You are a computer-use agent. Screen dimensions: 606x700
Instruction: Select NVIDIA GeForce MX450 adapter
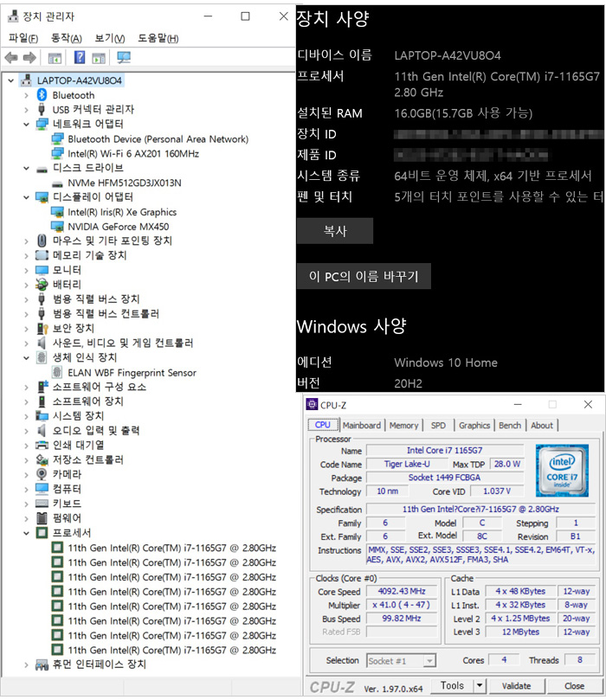click(x=119, y=227)
